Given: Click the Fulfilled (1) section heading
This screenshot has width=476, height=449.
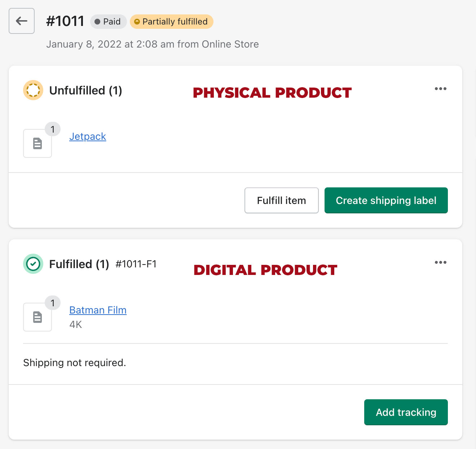Looking at the screenshot, I should [x=79, y=264].
